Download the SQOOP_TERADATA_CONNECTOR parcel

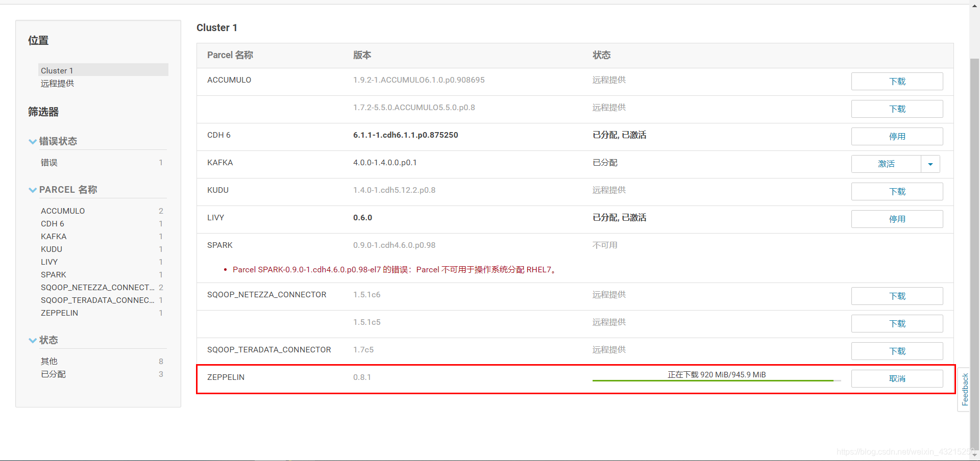coord(897,351)
